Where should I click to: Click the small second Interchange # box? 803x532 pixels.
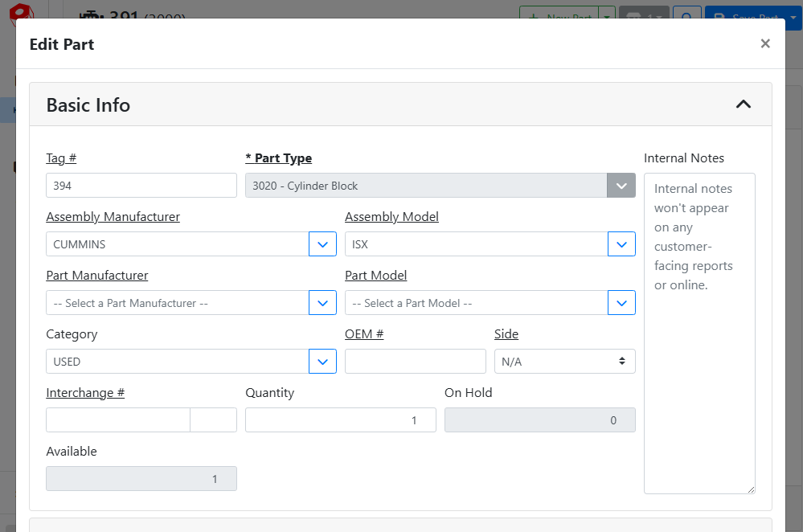coord(213,420)
